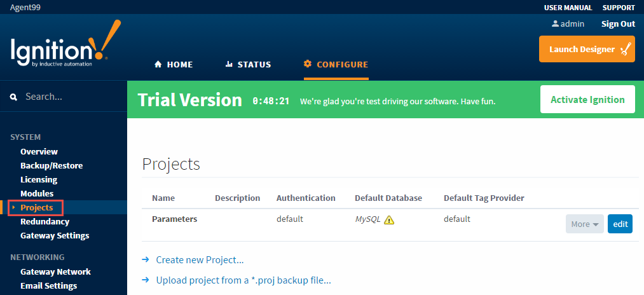
Task: Type in the sidebar Search field
Action: (x=70, y=97)
